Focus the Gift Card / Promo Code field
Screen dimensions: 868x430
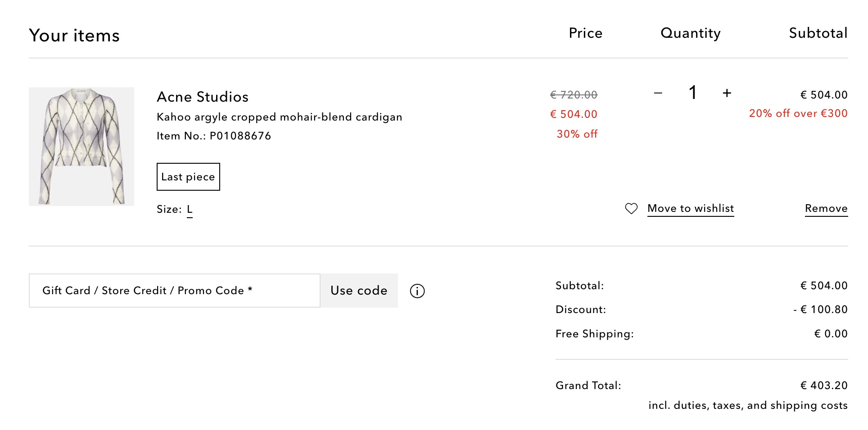[175, 291]
